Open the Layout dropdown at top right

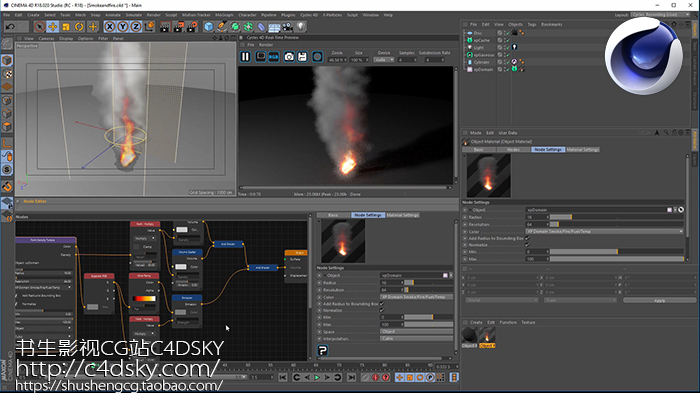click(661, 15)
